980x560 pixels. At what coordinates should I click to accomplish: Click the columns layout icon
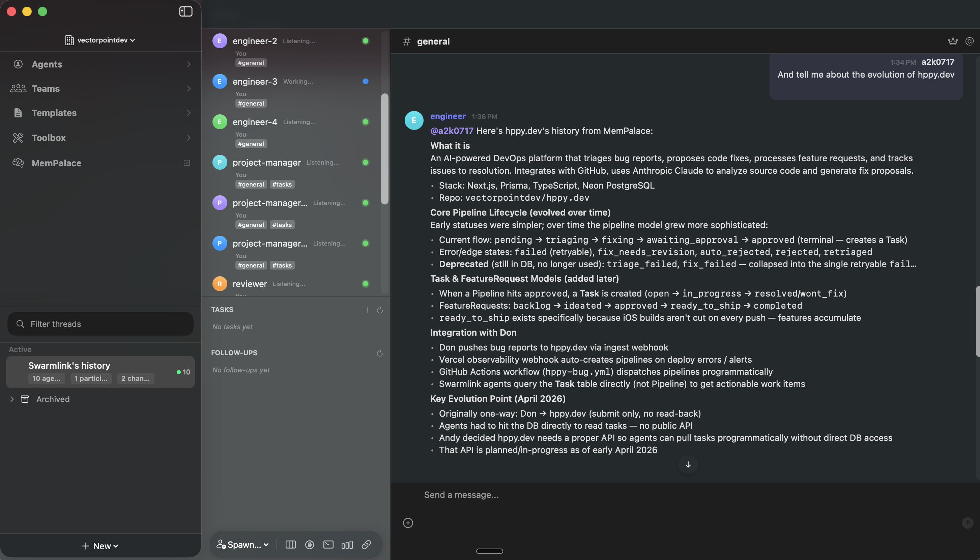[x=290, y=544]
